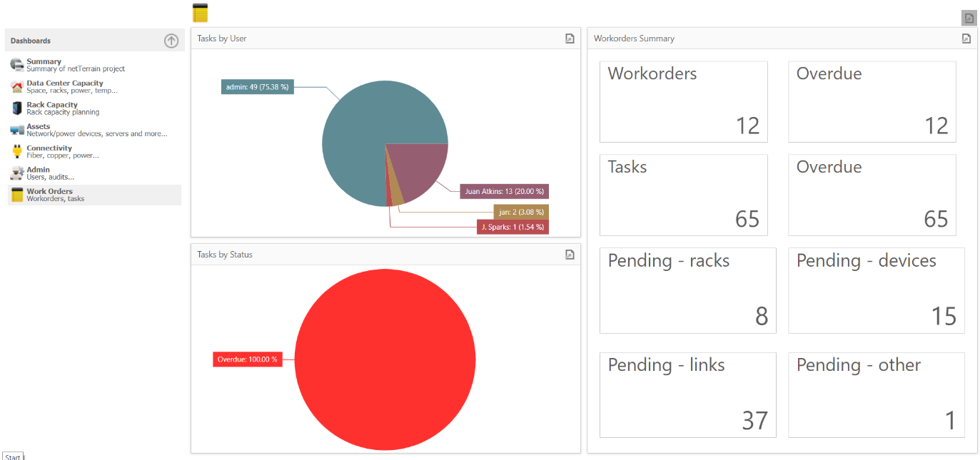Collapse the Dashboards panel with up arrow
Viewport: 980px width, 460px height.
click(x=171, y=41)
